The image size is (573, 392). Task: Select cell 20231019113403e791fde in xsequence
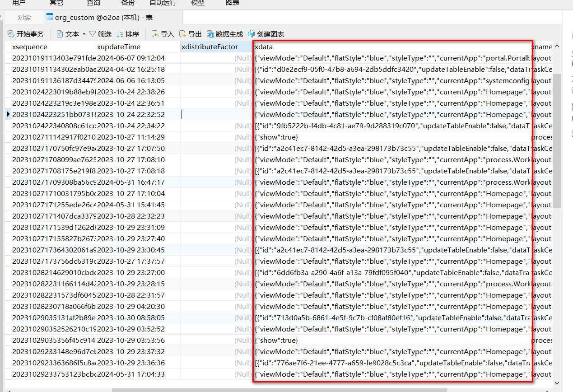coord(53,58)
